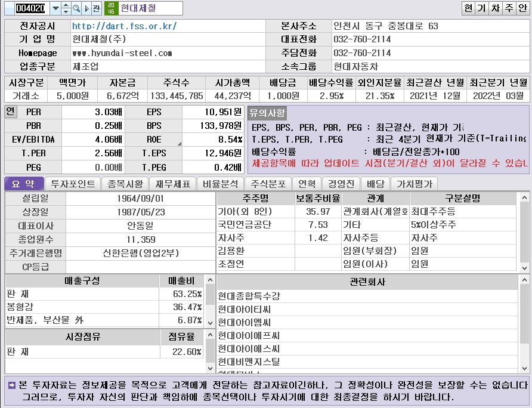Open the 배당 tab
The height and width of the screenshot is (408, 532).
[376, 184]
